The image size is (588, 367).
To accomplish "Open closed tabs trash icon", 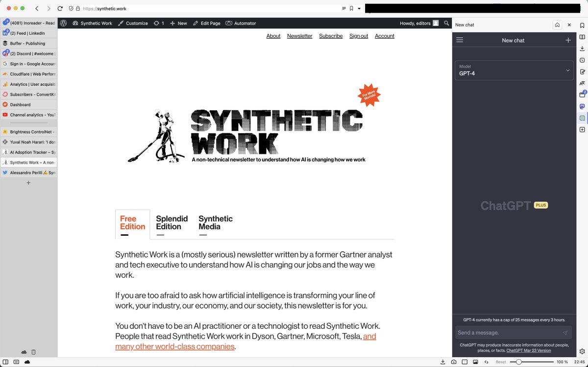I will pos(34,352).
